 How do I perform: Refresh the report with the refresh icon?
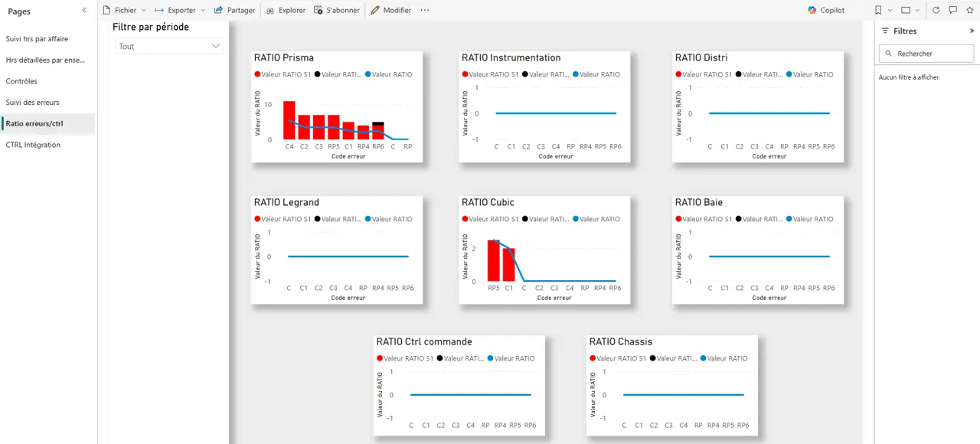click(936, 10)
